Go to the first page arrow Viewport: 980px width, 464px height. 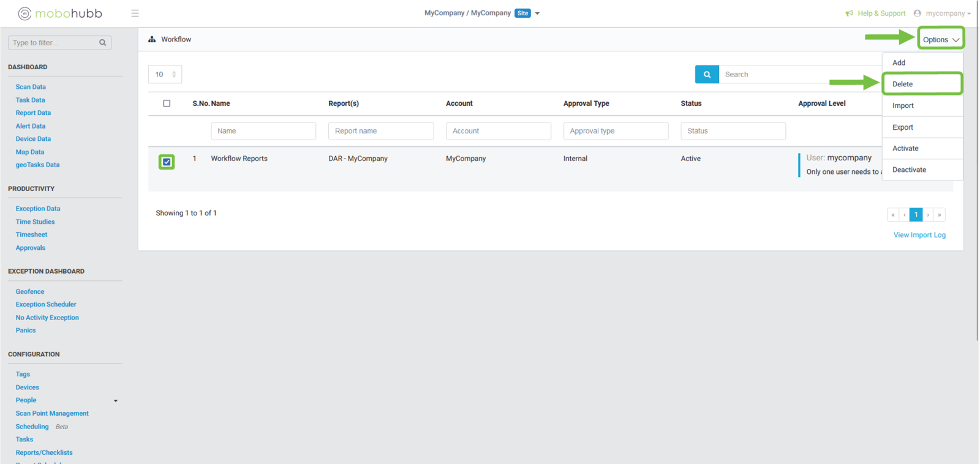point(893,215)
